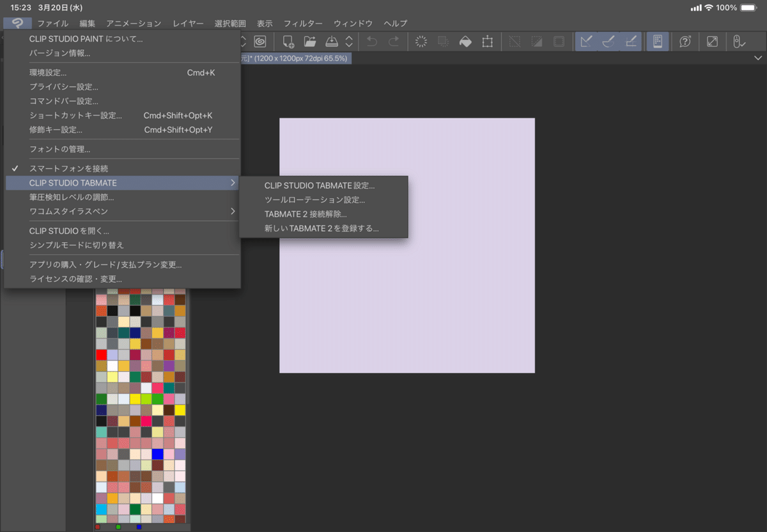Click the Clear Outside Selection icon
This screenshot has width=767, height=532.
443,42
